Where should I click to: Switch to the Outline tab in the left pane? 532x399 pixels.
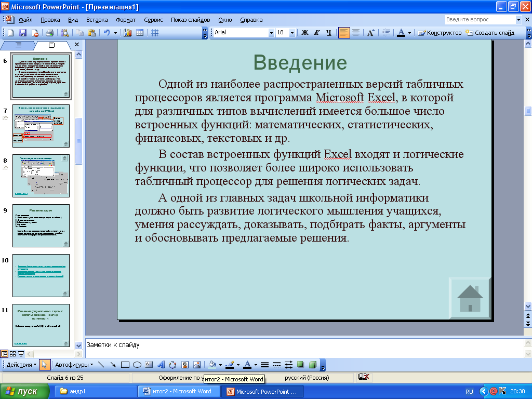click(x=18, y=45)
